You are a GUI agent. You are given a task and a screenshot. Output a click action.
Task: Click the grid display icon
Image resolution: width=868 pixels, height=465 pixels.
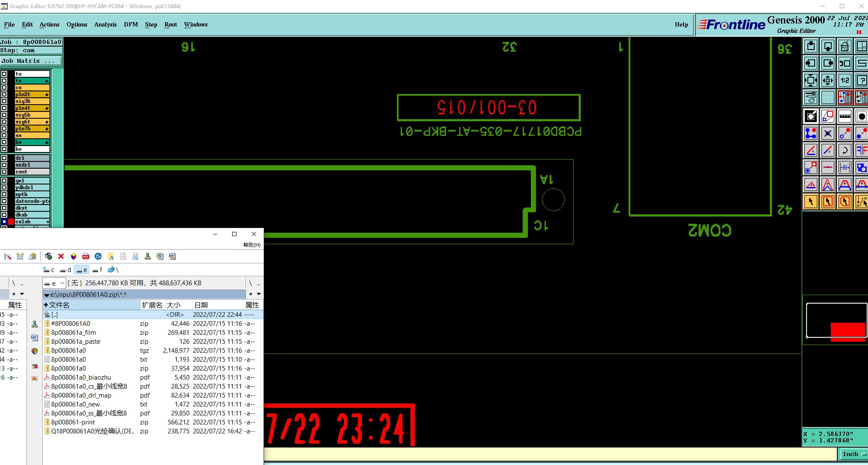[827, 97]
